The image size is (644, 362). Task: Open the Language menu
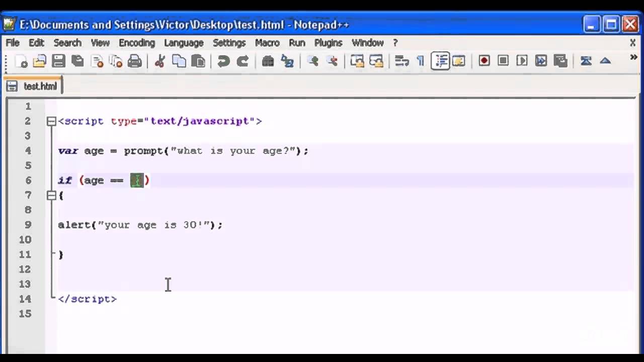[184, 43]
